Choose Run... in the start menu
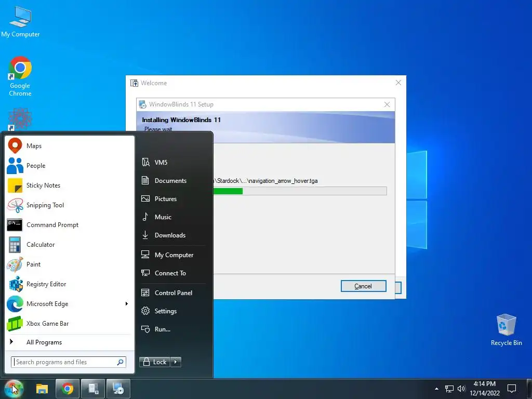532x399 pixels. [x=172, y=329]
